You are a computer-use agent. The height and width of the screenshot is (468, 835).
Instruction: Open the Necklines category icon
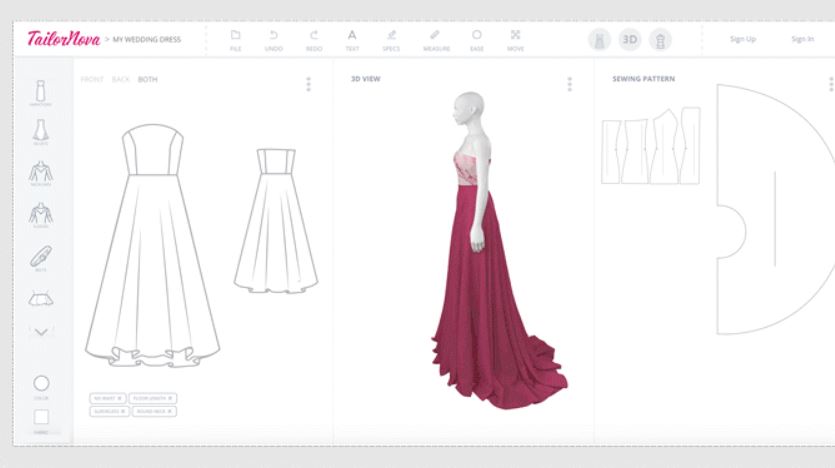[x=41, y=174]
